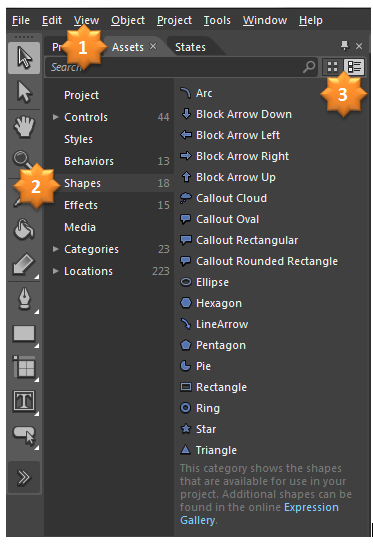The image size is (373, 547).
Task: Pick the Callout Cloud shape
Action: click(223, 198)
